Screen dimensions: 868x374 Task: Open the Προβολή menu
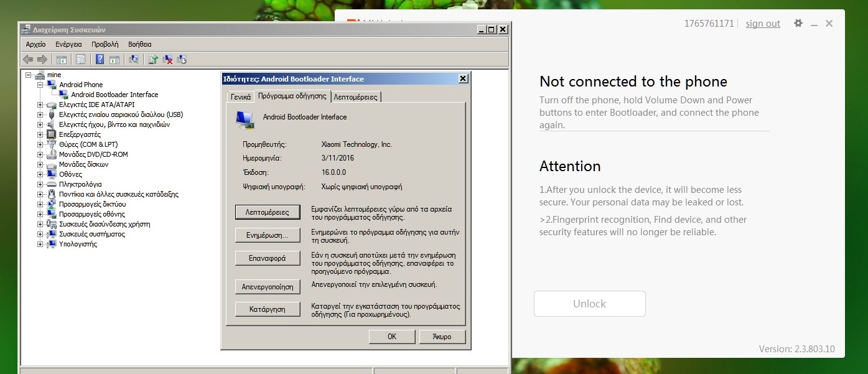click(x=105, y=44)
